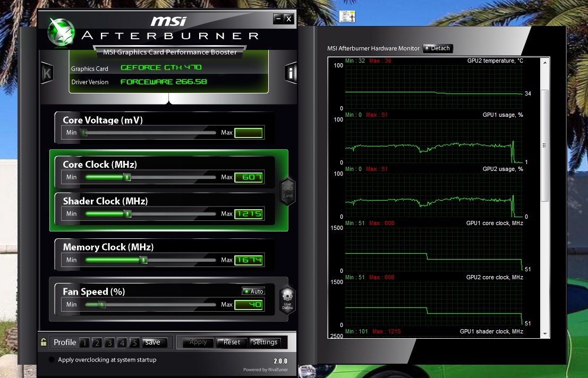Click the MSI Afterburner dragon logo
Viewport: 588px width, 378px height.
[x=61, y=32]
